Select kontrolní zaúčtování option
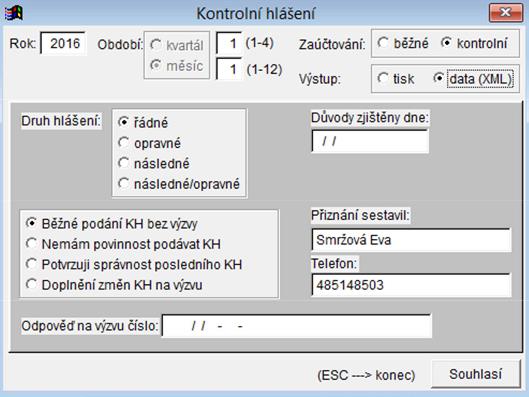The height and width of the screenshot is (397, 529). [x=474, y=43]
